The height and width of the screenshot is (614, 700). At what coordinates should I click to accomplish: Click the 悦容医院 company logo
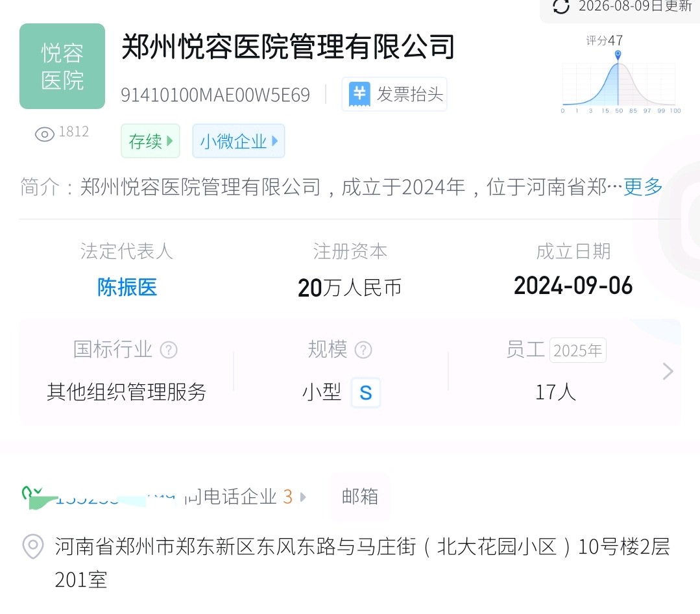[x=62, y=66]
